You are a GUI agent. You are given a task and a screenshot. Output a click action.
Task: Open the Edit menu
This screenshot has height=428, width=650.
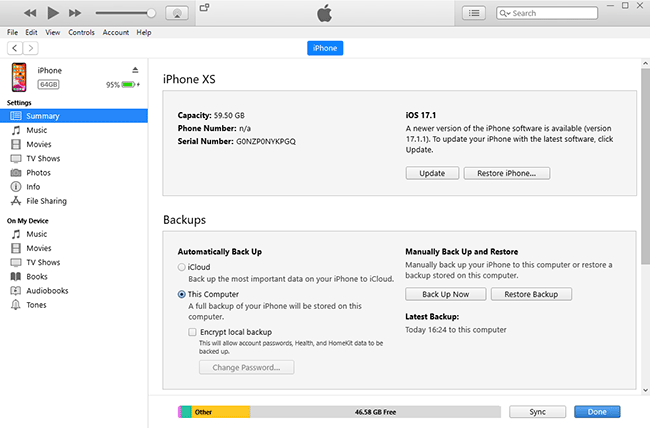coord(31,32)
